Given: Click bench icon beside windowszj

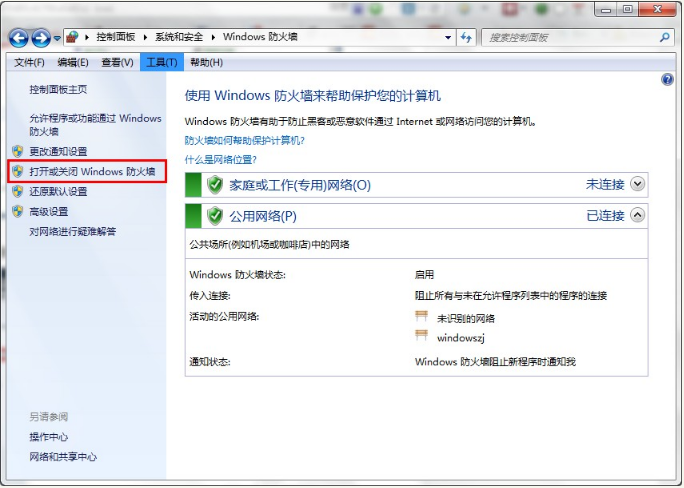Looking at the screenshot, I should (421, 335).
